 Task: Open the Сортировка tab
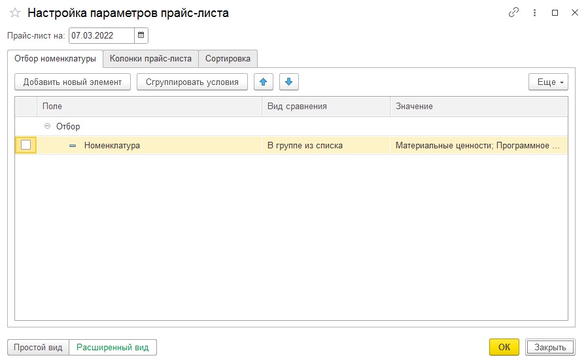click(x=228, y=58)
